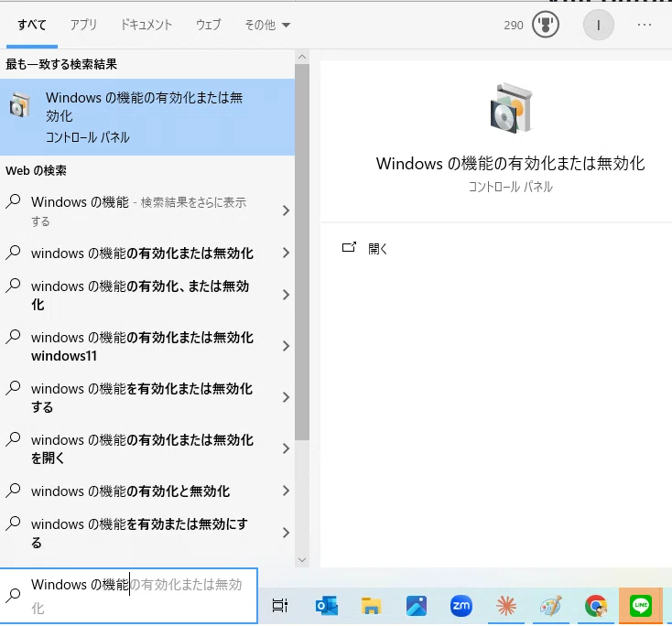This screenshot has width=672, height=626.
Task: Open the three-dot more options menu
Action: (x=645, y=25)
